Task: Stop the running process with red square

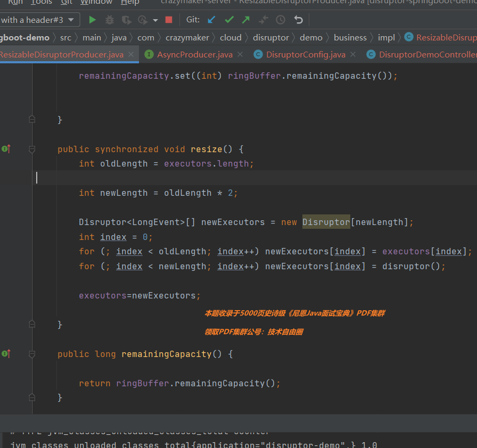Action: [x=169, y=20]
